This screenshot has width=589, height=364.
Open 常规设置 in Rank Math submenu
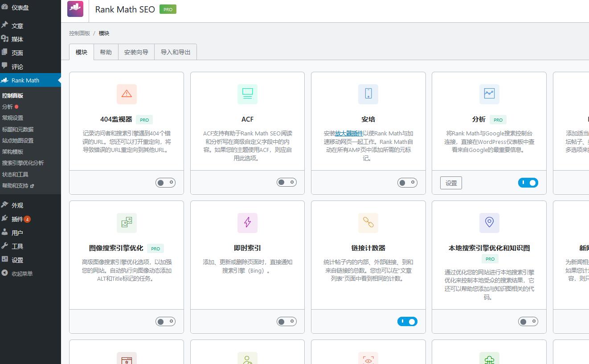click(x=12, y=118)
